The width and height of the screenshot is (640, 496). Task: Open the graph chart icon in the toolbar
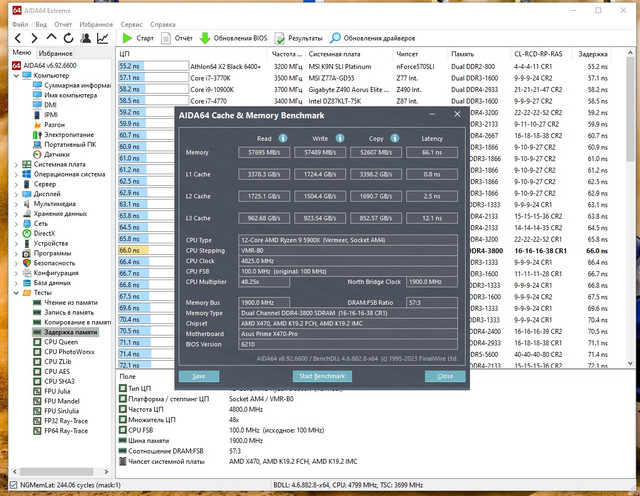pos(102,38)
